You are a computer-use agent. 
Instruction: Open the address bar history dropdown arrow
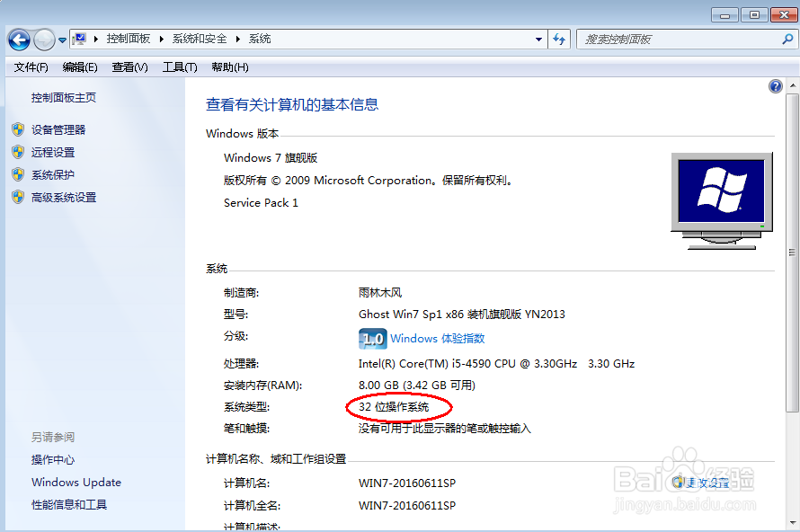tap(538, 40)
